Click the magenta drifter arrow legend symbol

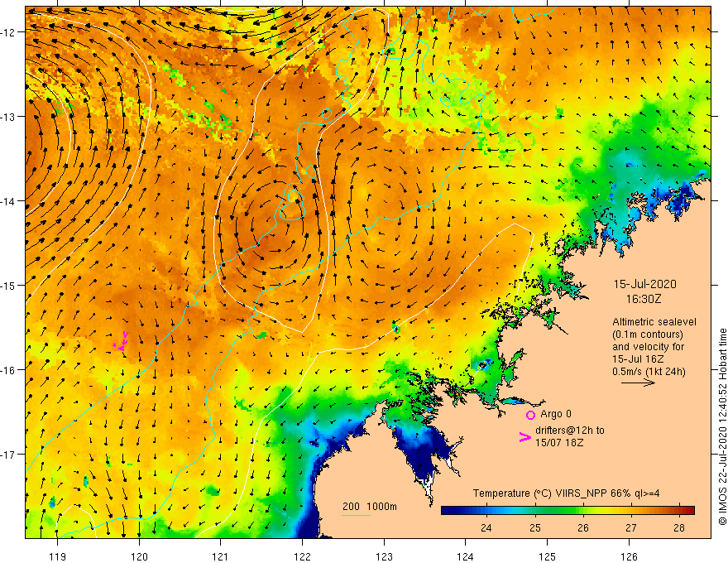525,436
